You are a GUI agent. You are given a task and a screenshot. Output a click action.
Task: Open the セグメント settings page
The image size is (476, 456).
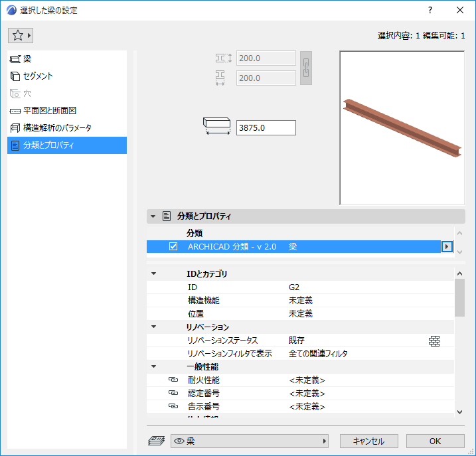[x=67, y=76]
